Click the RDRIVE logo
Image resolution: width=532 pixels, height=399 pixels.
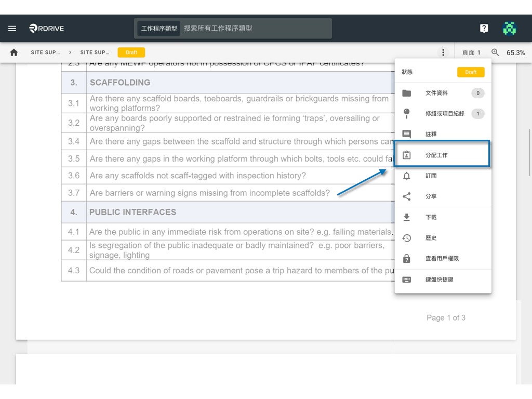click(x=46, y=29)
